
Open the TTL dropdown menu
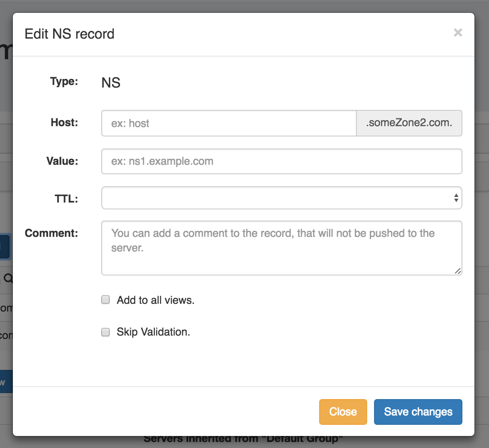point(277,198)
